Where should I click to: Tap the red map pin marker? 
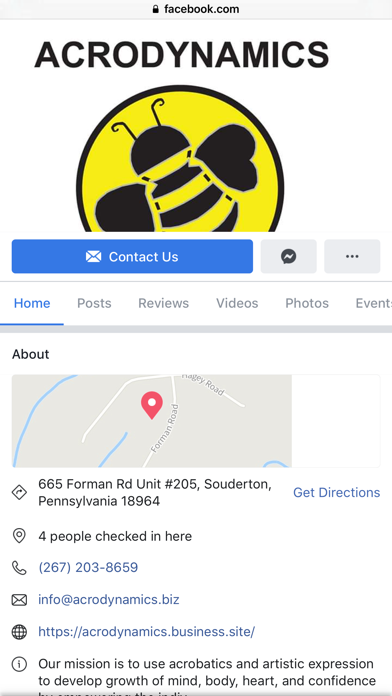152,405
